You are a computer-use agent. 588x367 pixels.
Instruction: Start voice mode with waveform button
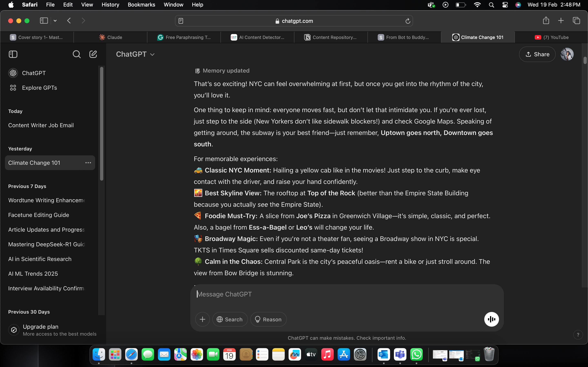491,319
